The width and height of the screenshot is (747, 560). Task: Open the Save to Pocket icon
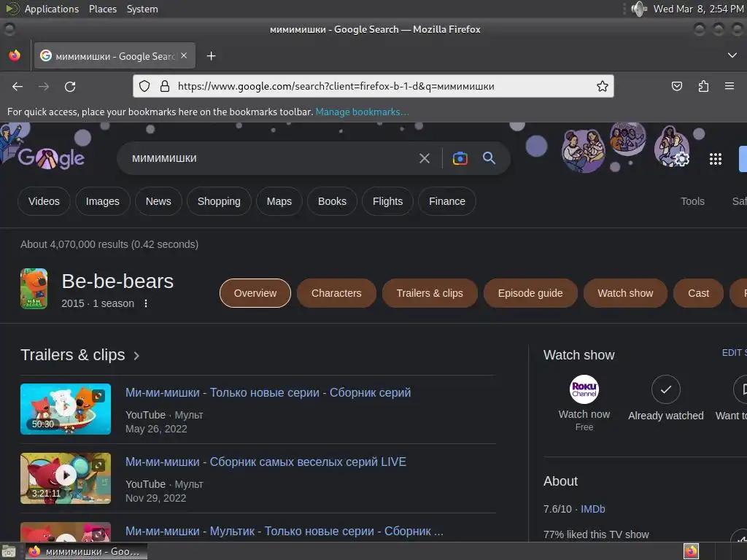pyautogui.click(x=676, y=86)
